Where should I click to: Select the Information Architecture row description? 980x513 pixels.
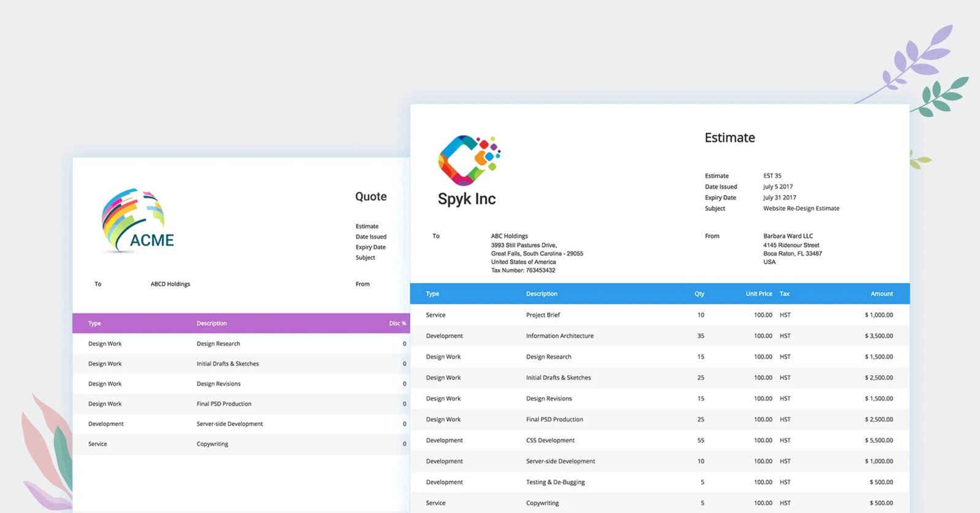pos(559,336)
